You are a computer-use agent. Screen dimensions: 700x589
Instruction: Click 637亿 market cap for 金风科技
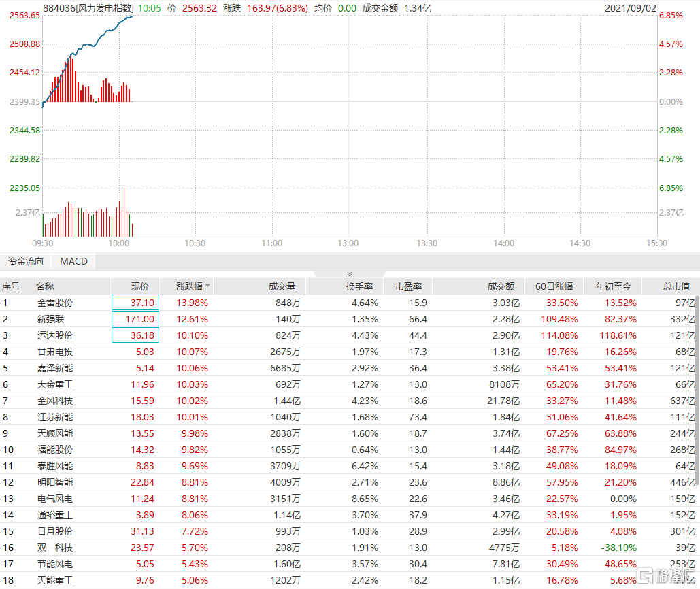point(682,401)
